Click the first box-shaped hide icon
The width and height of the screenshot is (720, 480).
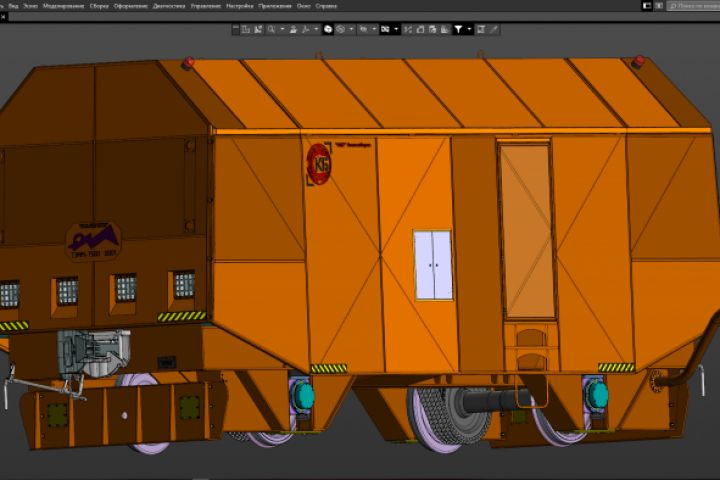pyautogui.click(x=420, y=29)
